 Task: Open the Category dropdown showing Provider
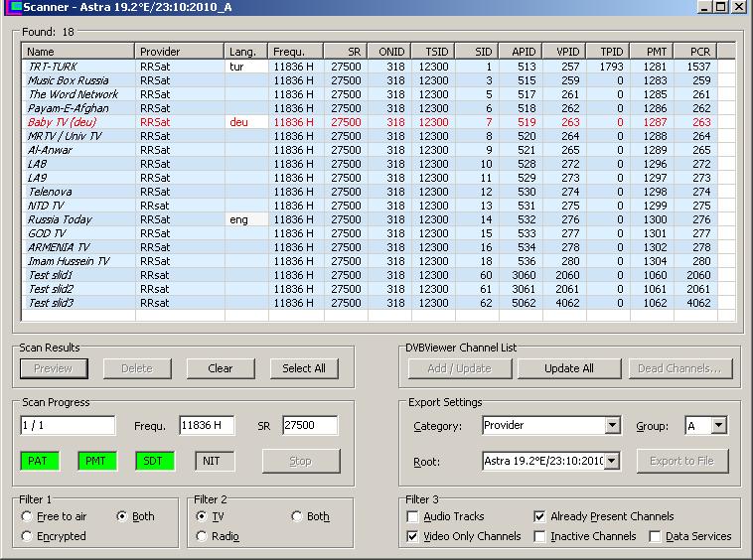click(x=612, y=426)
